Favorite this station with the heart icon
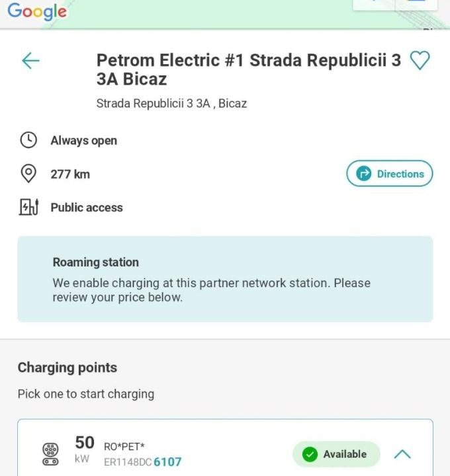Viewport: 450px width, 476px height. point(420,61)
